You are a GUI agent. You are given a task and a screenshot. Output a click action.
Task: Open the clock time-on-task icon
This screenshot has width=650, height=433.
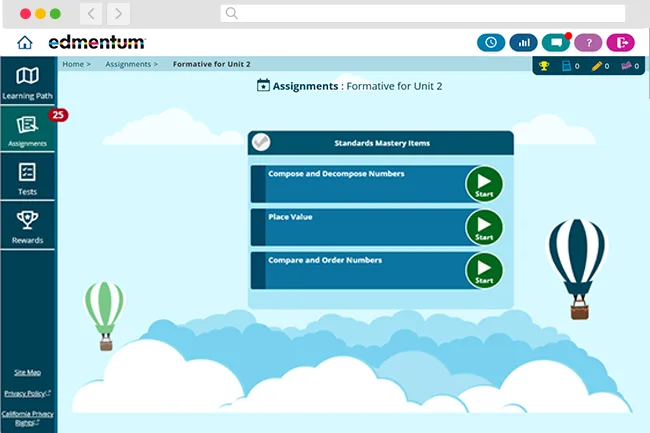point(491,42)
